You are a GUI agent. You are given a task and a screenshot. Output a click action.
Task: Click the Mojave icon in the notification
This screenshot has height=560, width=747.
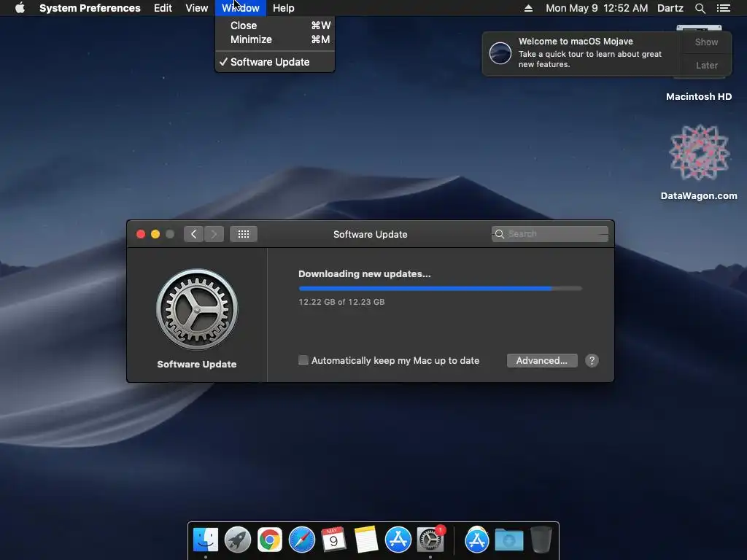click(500, 52)
